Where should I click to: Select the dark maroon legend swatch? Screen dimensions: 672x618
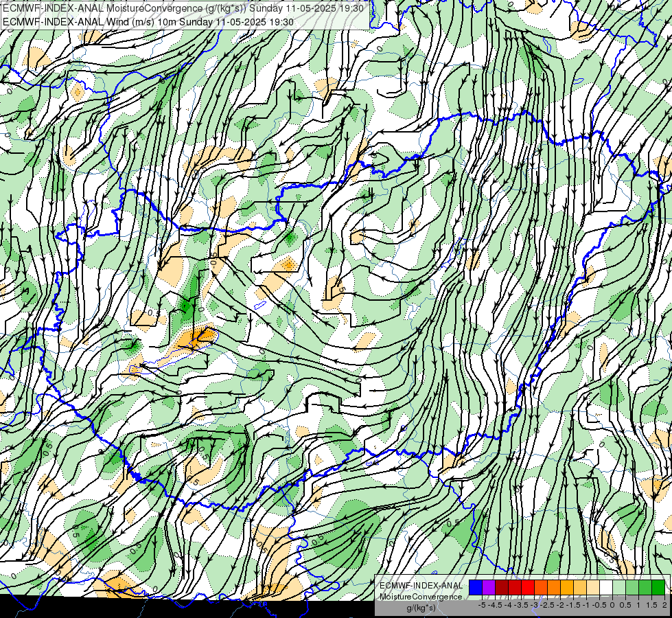pyautogui.click(x=502, y=587)
